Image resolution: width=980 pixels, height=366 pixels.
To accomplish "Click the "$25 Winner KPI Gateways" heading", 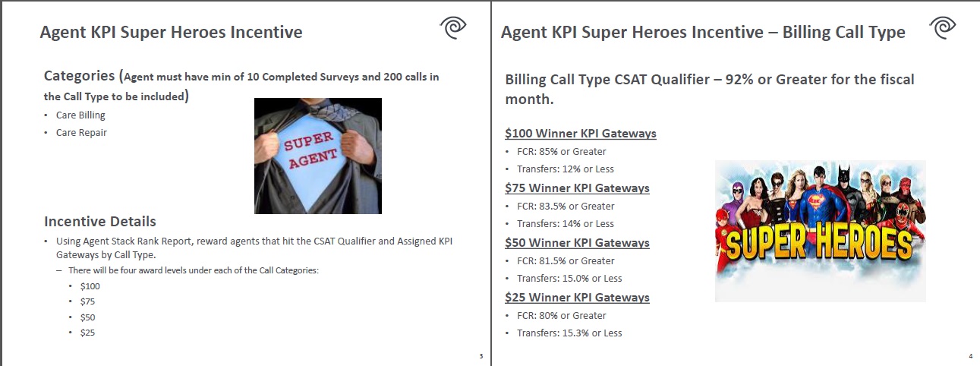I will (x=577, y=298).
